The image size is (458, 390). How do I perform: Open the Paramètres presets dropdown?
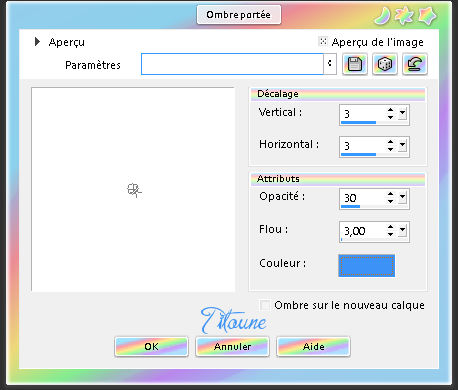(330, 64)
